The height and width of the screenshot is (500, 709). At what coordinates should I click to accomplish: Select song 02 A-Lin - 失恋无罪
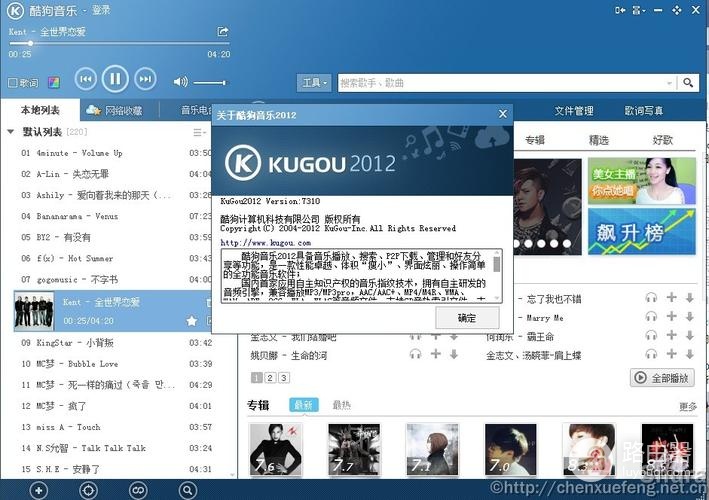click(117, 174)
